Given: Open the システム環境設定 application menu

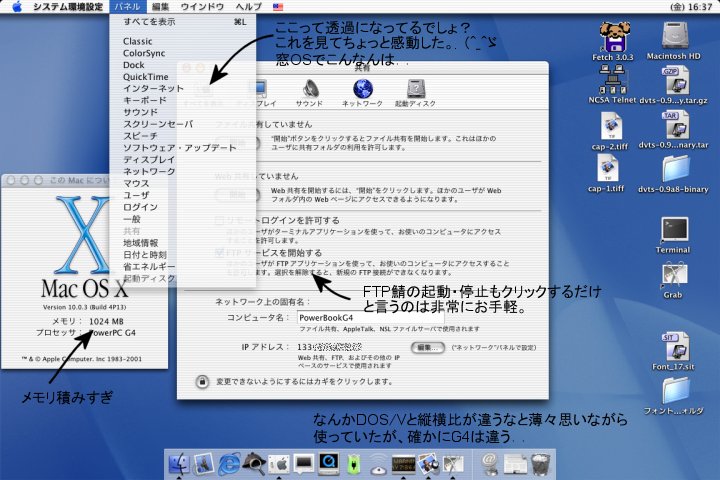Looking at the screenshot, I should tap(68, 6).
